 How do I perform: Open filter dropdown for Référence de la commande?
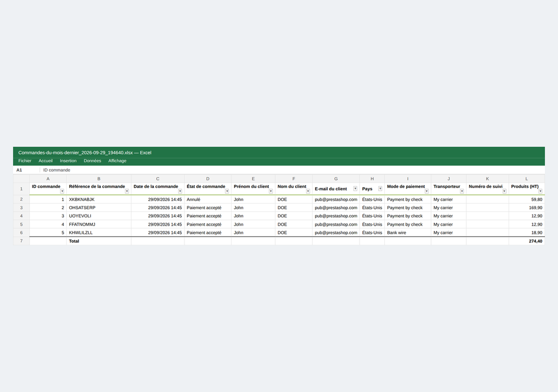pyautogui.click(x=127, y=191)
